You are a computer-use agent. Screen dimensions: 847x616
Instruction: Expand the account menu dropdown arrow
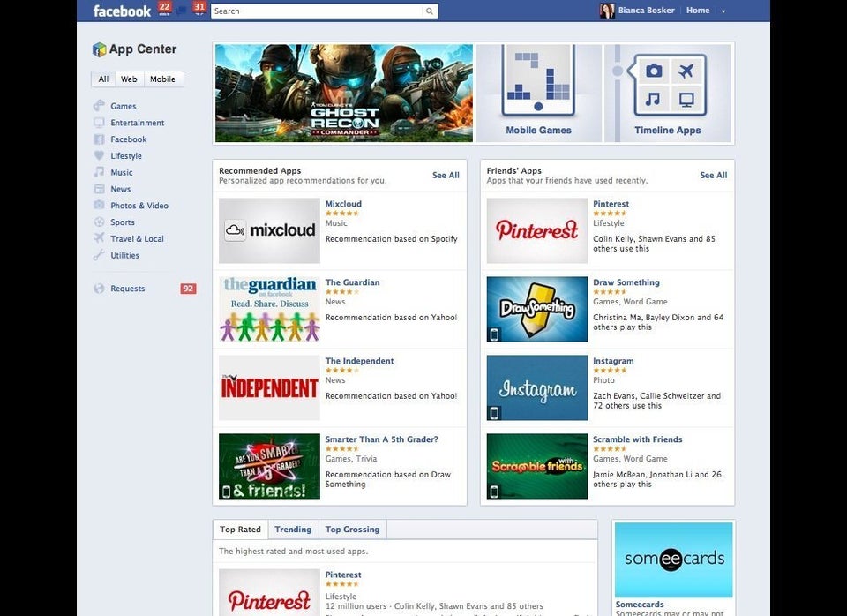724,11
